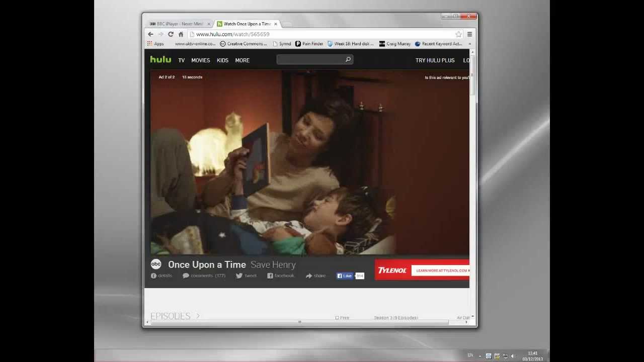Click the Hulu logo
Screen dimensions: 644x362
click(x=160, y=59)
